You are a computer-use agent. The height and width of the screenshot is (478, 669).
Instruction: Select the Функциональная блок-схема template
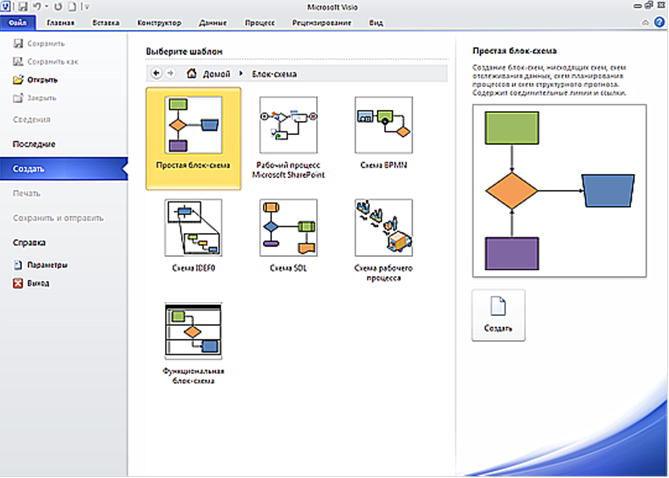[193, 344]
